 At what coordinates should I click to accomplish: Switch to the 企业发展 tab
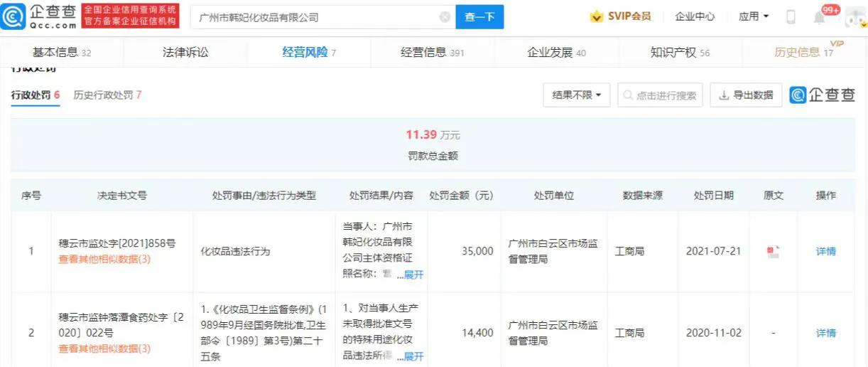point(556,53)
